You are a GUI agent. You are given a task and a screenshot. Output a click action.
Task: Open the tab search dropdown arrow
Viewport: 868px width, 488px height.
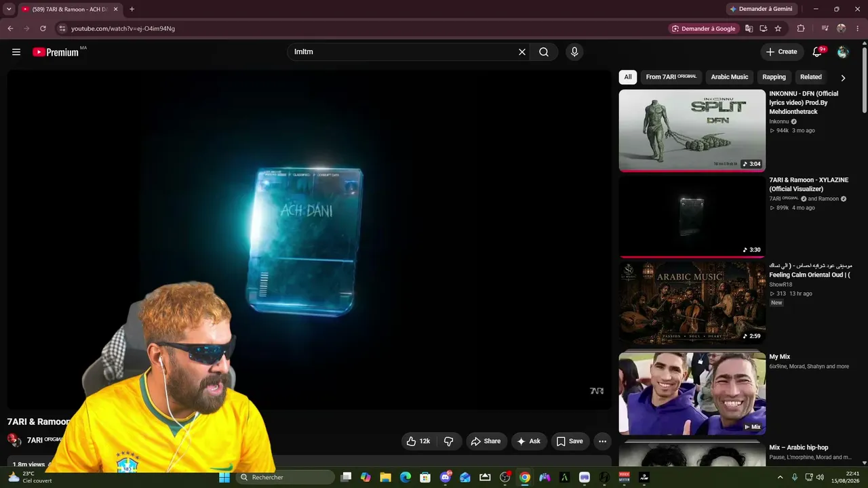tap(9, 9)
